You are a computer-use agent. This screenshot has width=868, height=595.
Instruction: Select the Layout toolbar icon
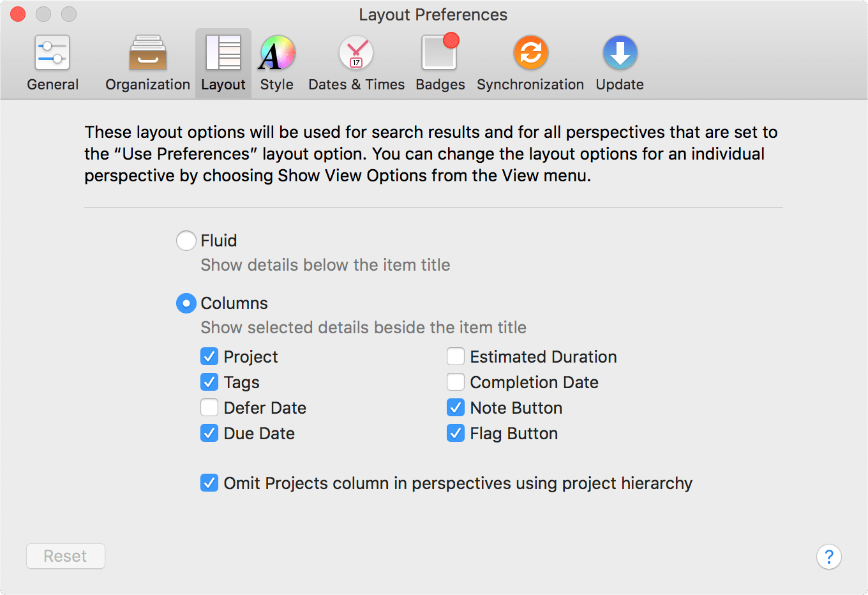(x=223, y=53)
